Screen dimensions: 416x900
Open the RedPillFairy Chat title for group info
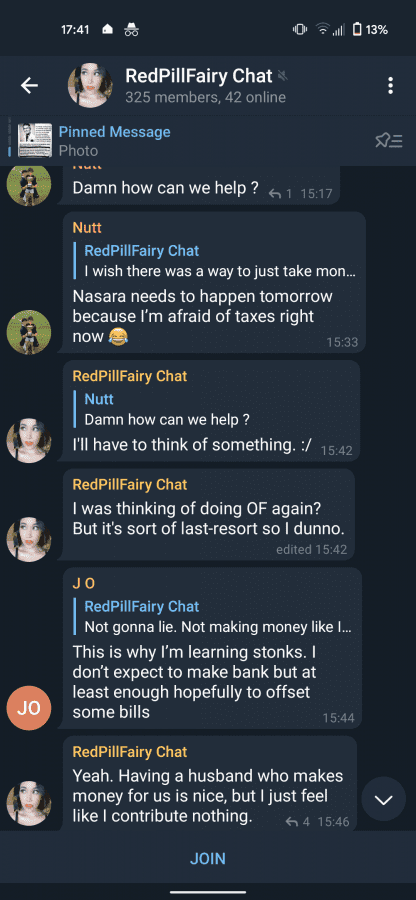(199, 75)
